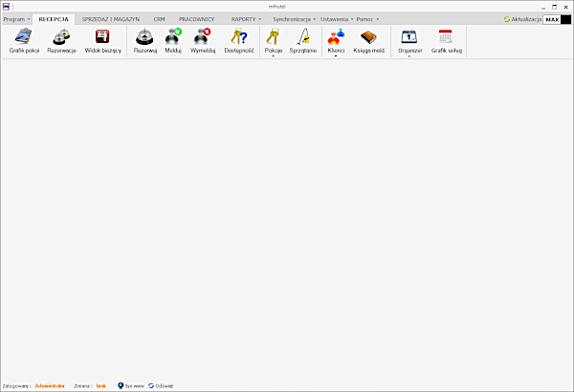
Task: Open Widok bieżący calendar view
Action: (103, 40)
